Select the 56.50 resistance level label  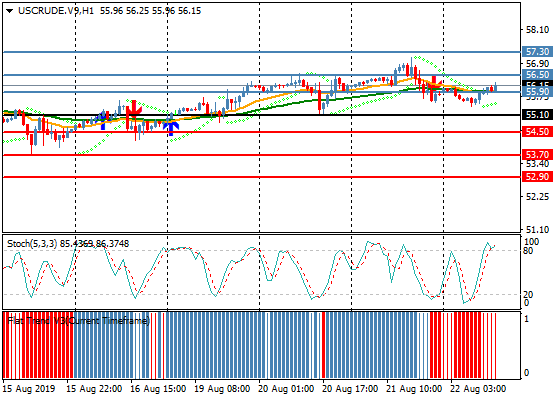[x=538, y=75]
